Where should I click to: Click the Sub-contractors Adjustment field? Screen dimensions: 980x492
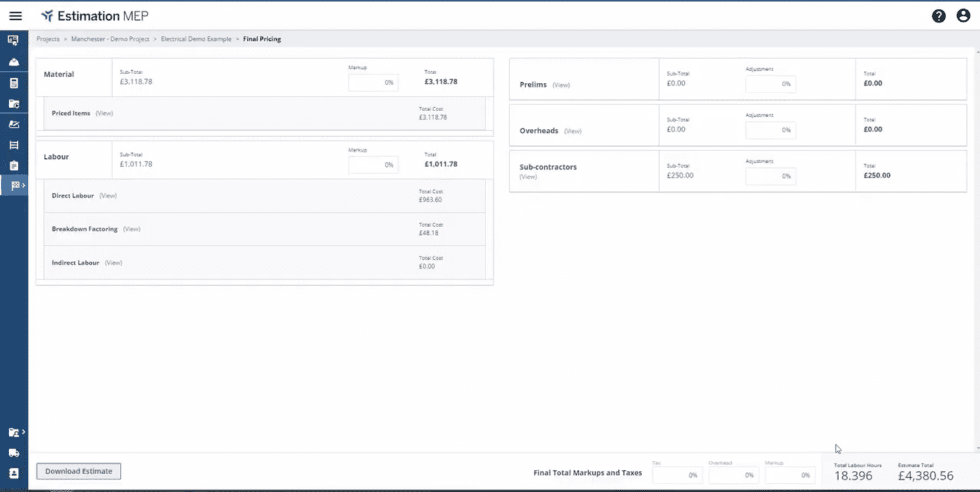[770, 176]
